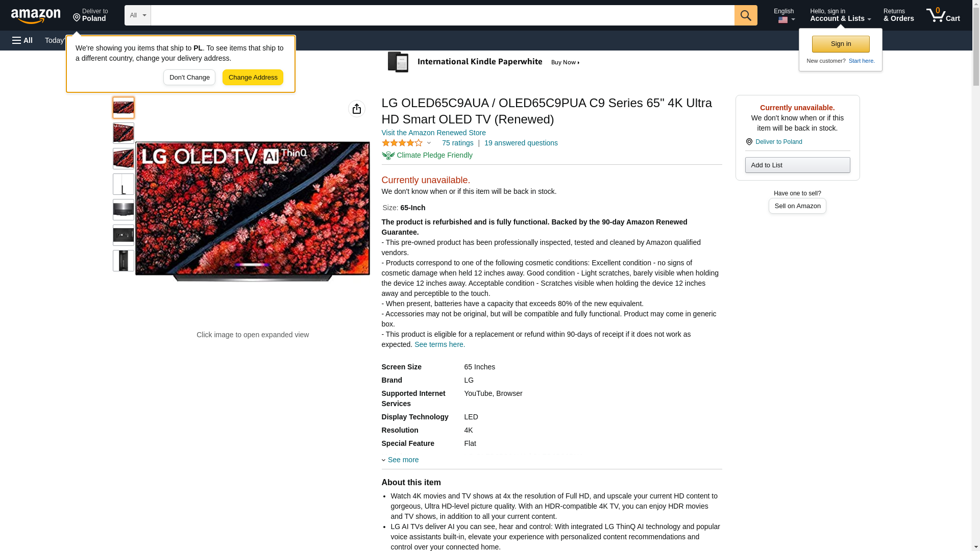Viewport: 980px width, 551px height.
Task: Click the Change Address button
Action: click(253, 78)
